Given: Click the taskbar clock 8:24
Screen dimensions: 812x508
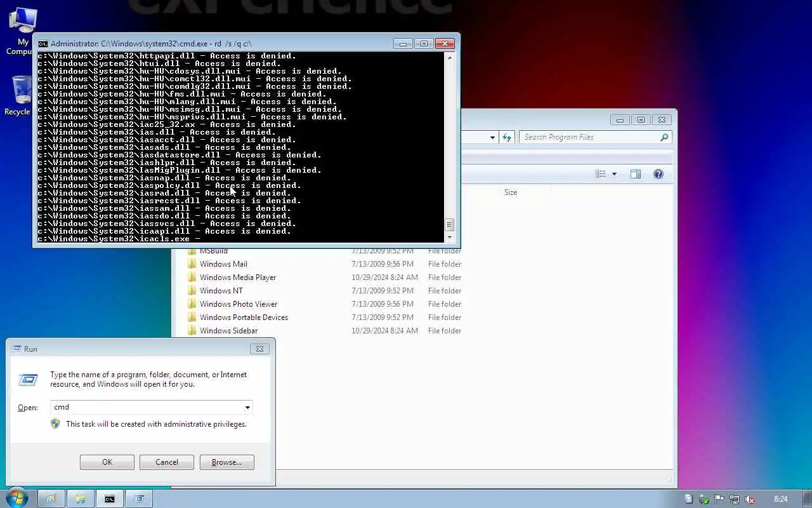Looking at the screenshot, I should (x=781, y=499).
